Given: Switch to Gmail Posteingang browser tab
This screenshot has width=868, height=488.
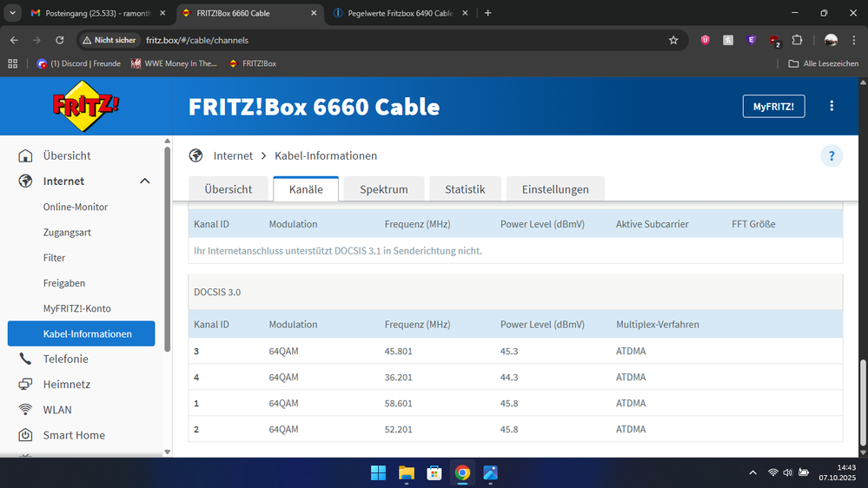Looking at the screenshot, I should [x=98, y=13].
